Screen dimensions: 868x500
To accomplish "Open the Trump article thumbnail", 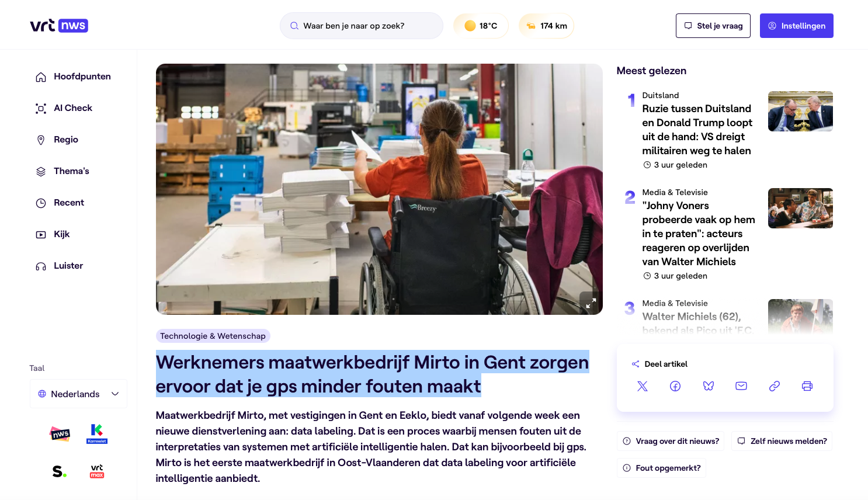I will 800,111.
